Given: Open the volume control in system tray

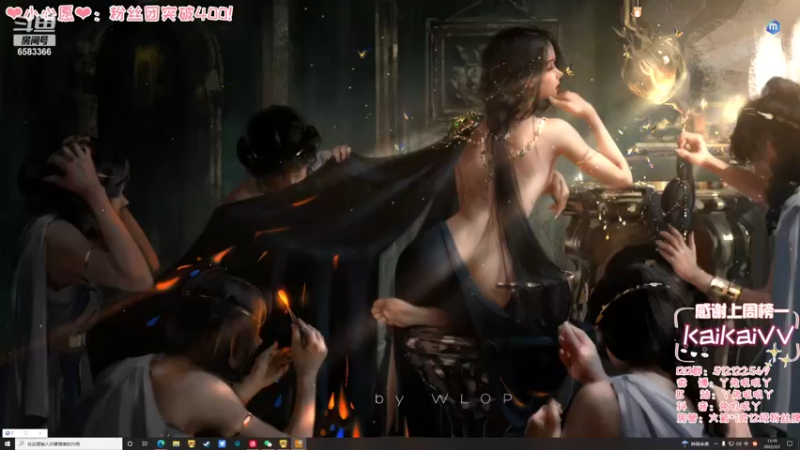Looking at the screenshot, I should (738, 444).
